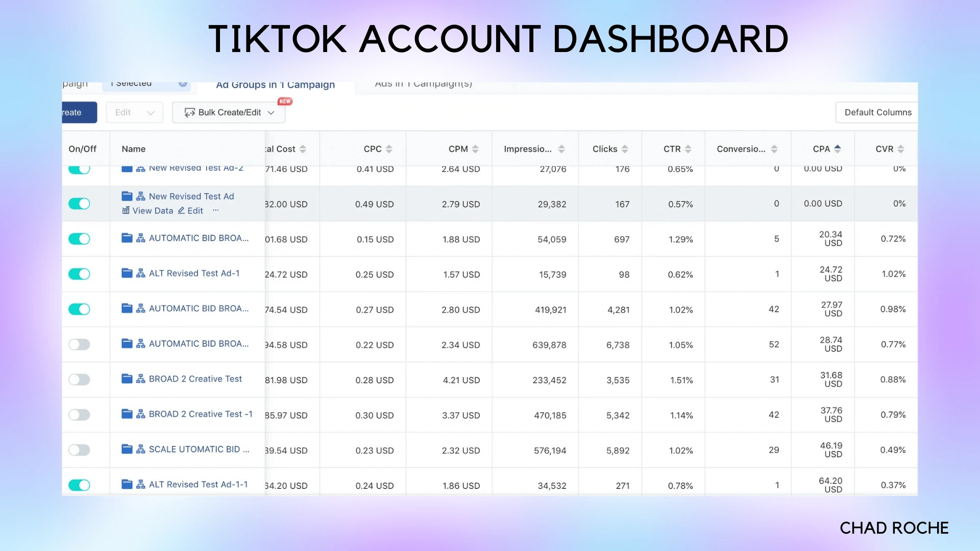Enable the SCALE UTOMATIC BID ad group toggle
This screenshot has width=980, height=551.
pyautogui.click(x=79, y=450)
